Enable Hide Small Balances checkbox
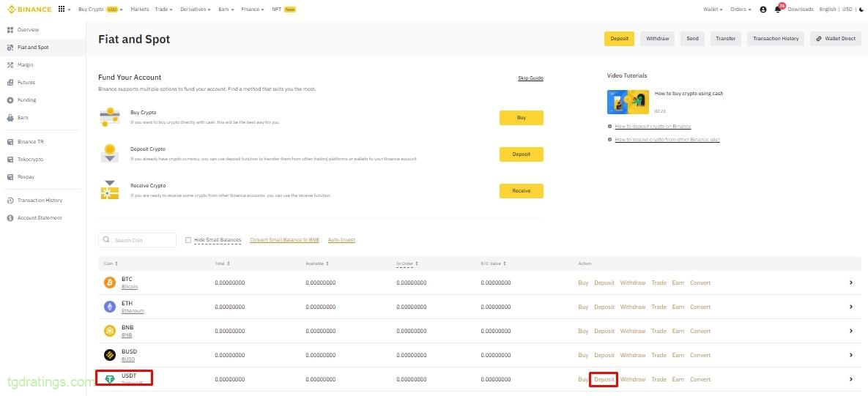 [188, 240]
